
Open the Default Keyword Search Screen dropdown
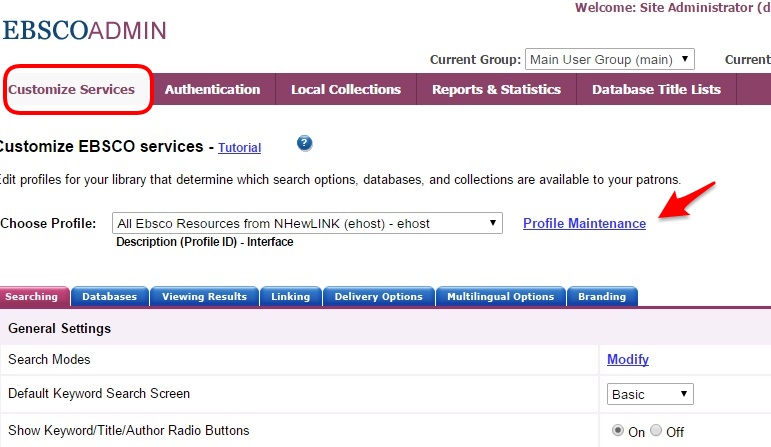650,394
